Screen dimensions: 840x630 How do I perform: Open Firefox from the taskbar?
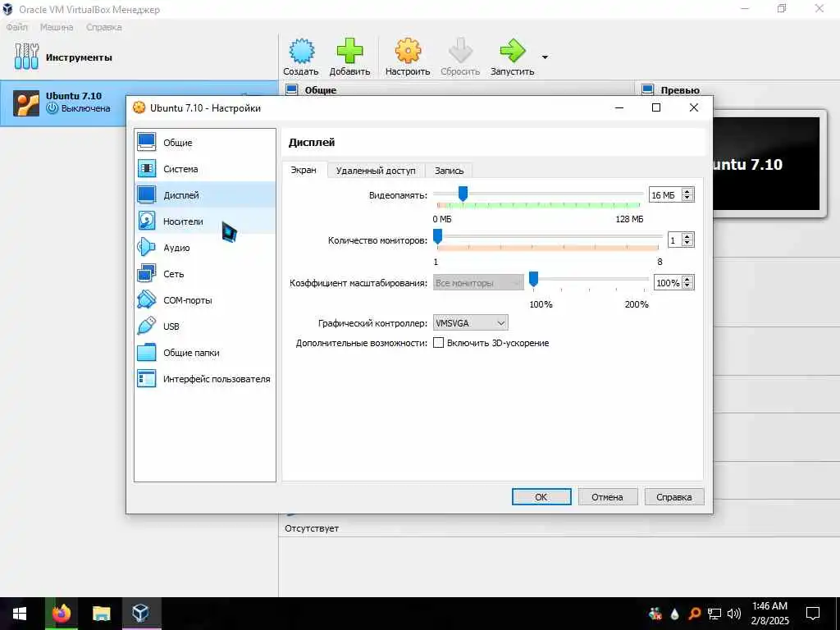tap(61, 614)
